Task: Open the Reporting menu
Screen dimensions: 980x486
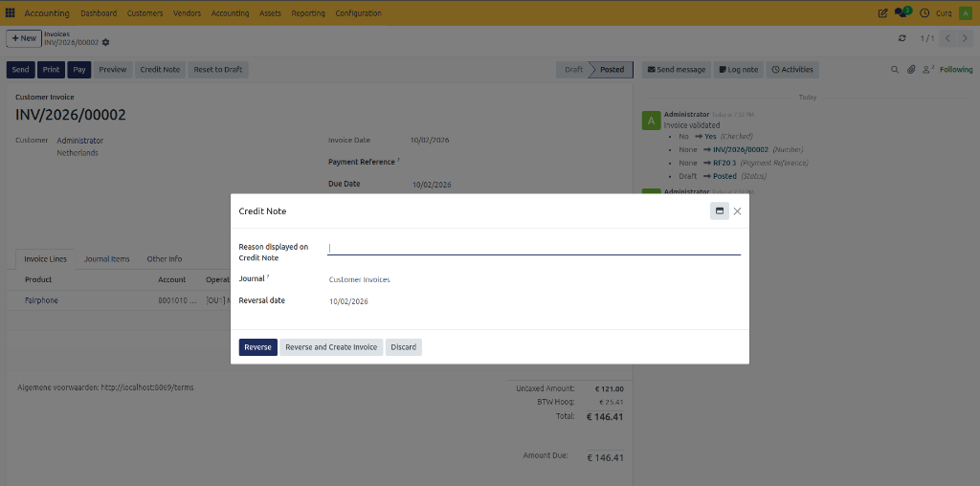Action: pyautogui.click(x=308, y=13)
